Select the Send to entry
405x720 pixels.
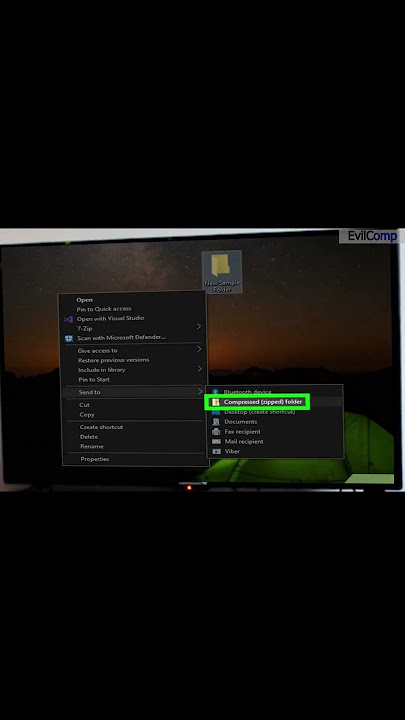(x=90, y=392)
